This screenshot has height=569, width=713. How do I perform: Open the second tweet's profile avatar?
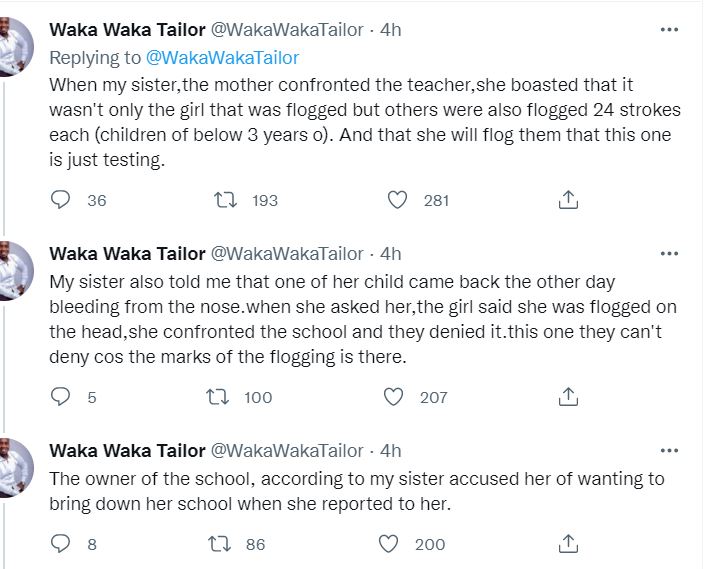tap(16, 271)
